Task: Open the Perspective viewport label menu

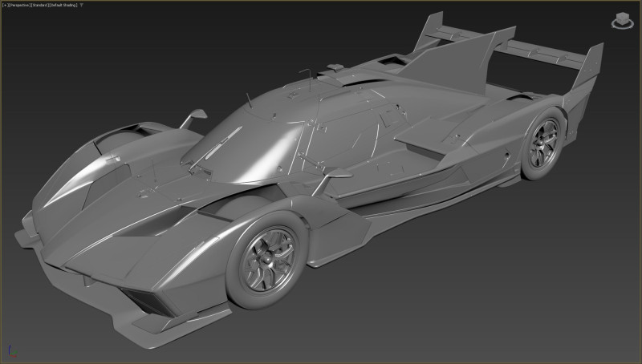Action: click(x=19, y=6)
